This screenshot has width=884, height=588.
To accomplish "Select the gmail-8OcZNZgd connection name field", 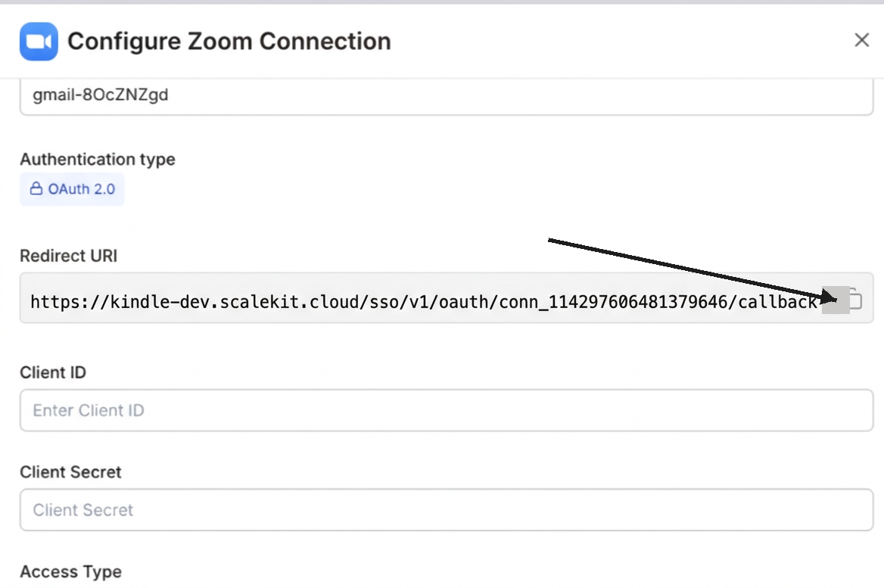I will tap(447, 96).
